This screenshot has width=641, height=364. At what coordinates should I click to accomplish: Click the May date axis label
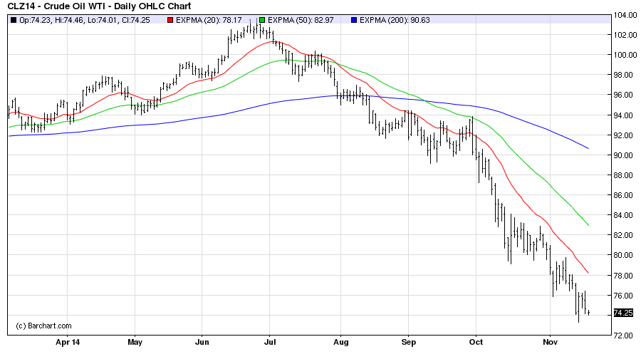[x=135, y=342]
